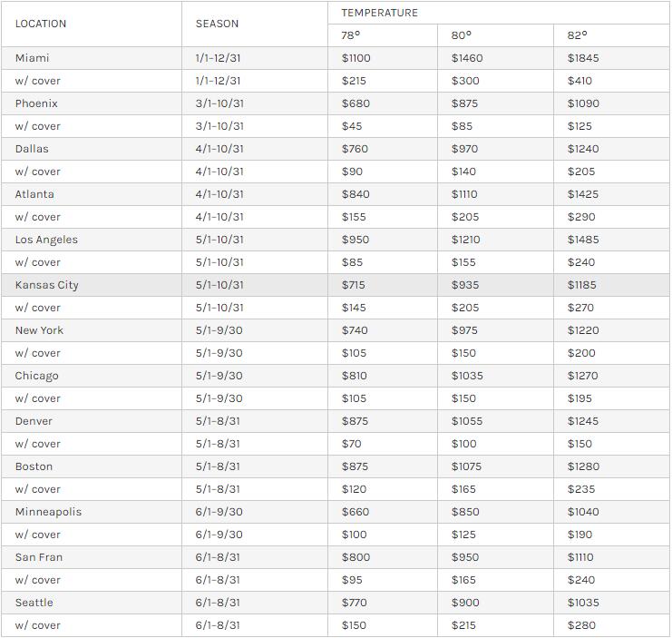
Task: Click the Los Angeles location cell
Action: pyautogui.click(x=46, y=240)
